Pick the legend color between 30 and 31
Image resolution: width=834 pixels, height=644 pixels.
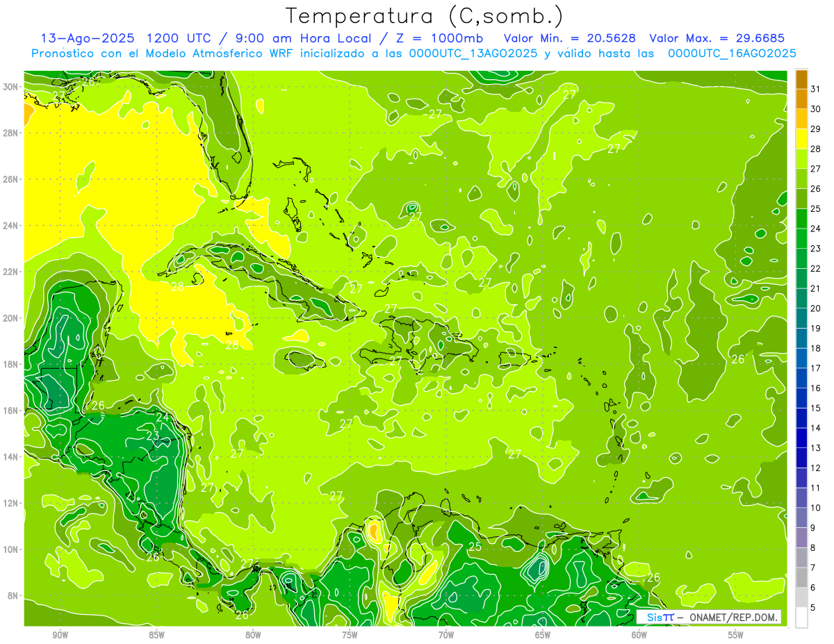click(801, 99)
